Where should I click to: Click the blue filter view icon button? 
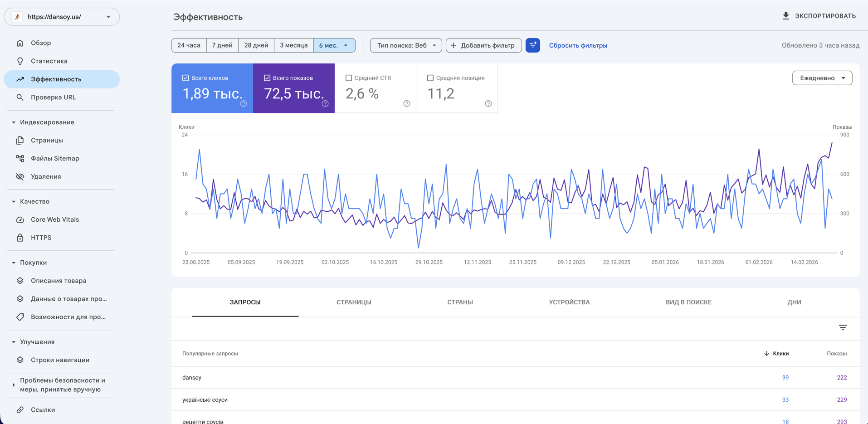(x=532, y=45)
